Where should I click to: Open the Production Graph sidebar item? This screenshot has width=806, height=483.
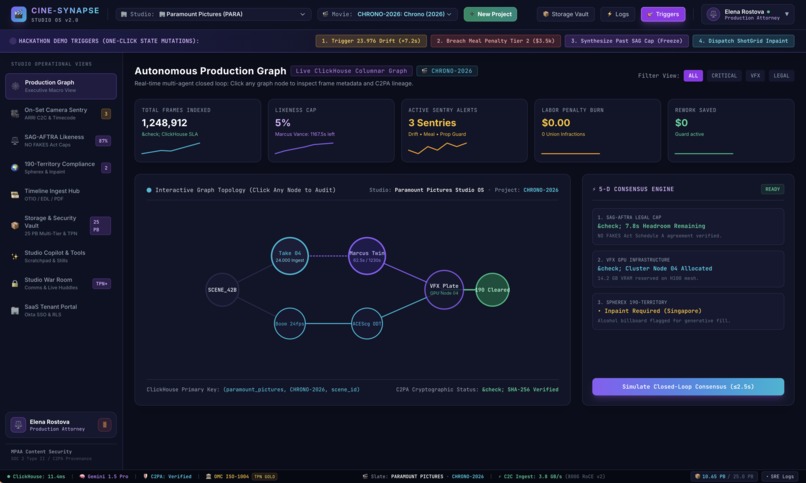(x=61, y=86)
